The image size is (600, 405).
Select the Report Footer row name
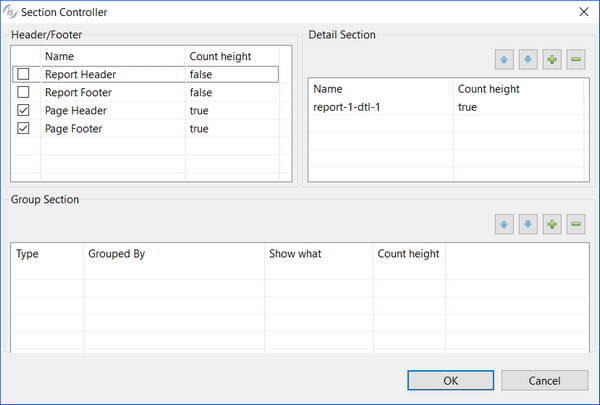pyautogui.click(x=78, y=92)
